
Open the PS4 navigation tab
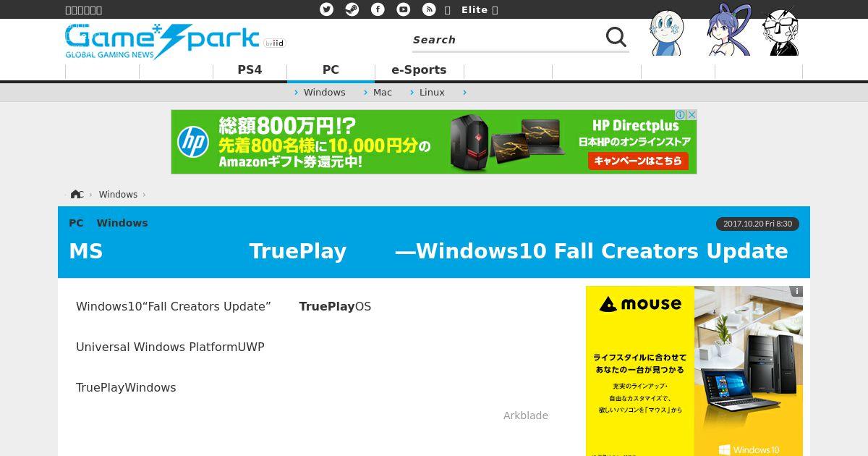[x=250, y=70]
